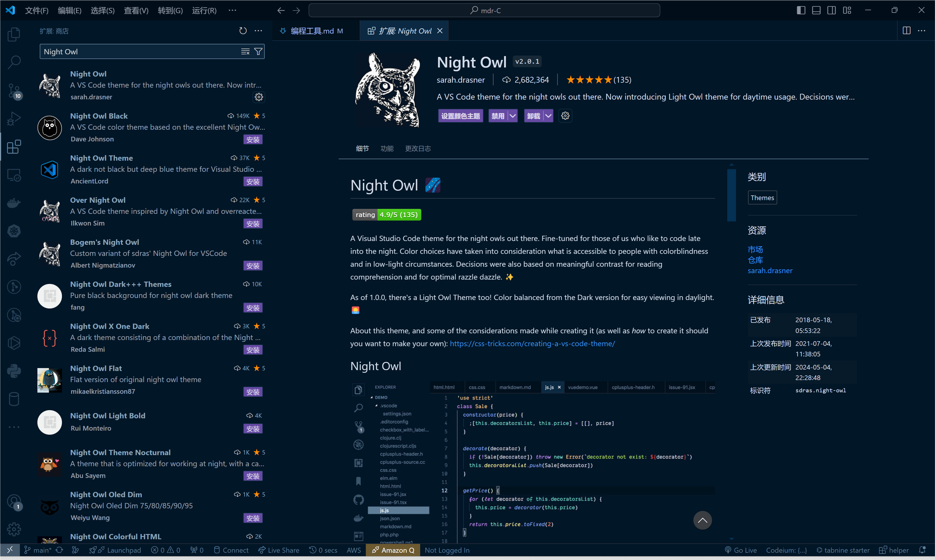The image size is (935, 560).
Task: Click the filter extensions funnel icon
Action: point(258,52)
